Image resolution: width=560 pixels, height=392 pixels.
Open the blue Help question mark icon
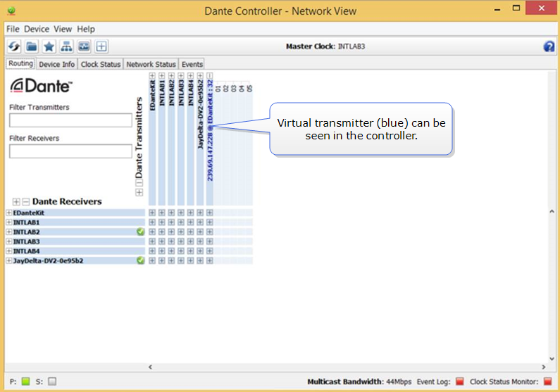[549, 46]
